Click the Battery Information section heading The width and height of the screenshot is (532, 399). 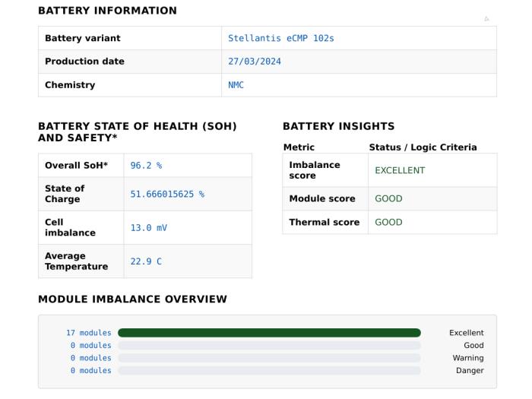[x=108, y=11]
